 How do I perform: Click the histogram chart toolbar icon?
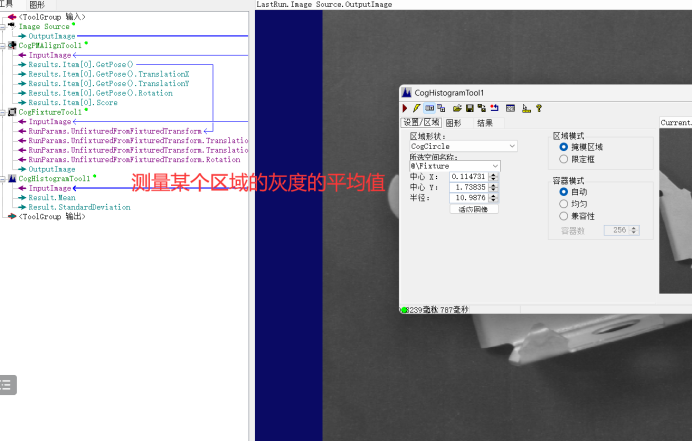pos(526,108)
